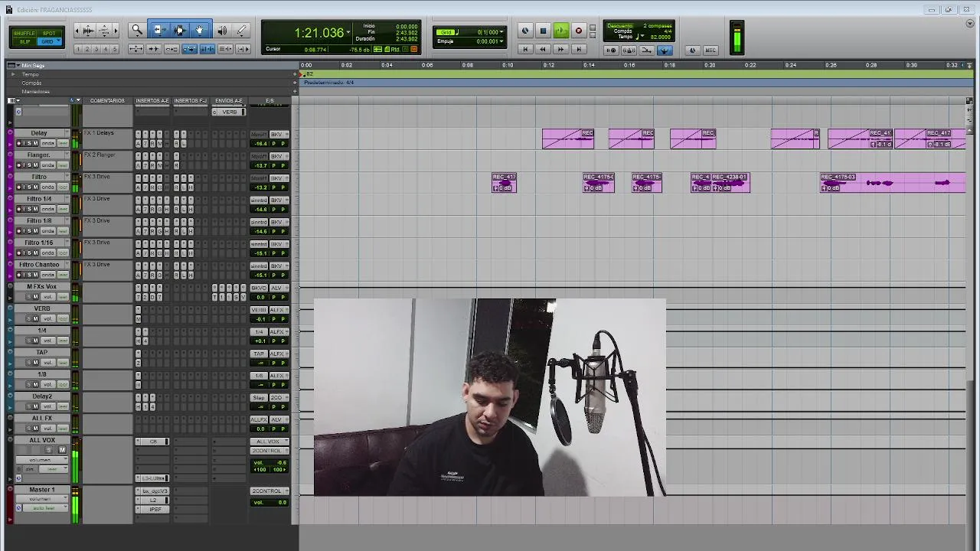This screenshot has height=551, width=980.
Task: Select the Filtro Chanteo track name
Action: tap(39, 265)
